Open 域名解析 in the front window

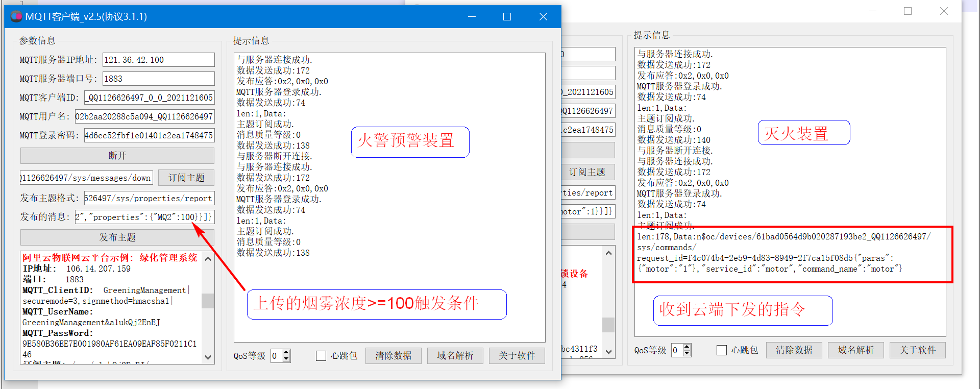point(455,356)
